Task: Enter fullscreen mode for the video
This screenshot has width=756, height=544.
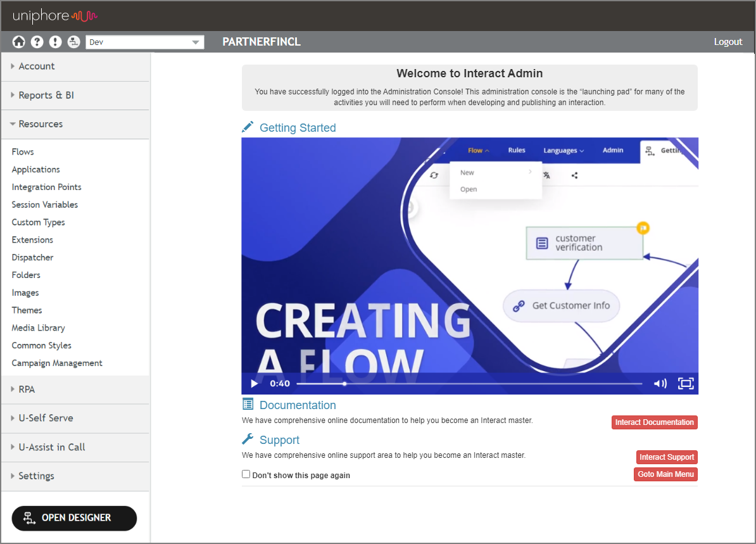Action: click(686, 384)
